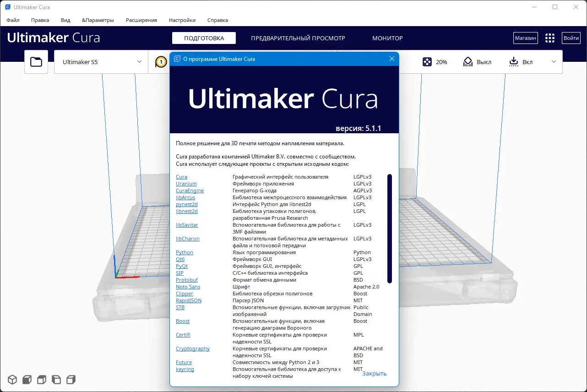Image resolution: width=587 pixels, height=392 pixels.
Task: Click the version text 'версия: 5.1.1'
Action: pyautogui.click(x=359, y=128)
